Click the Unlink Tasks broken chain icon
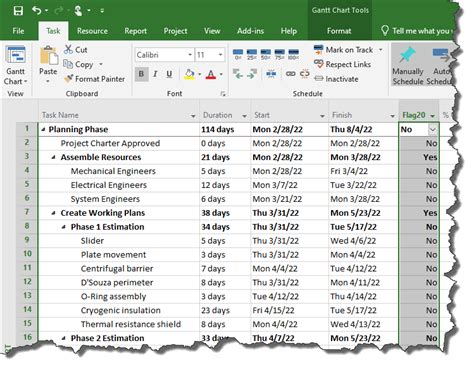This screenshot has width=474, height=367. click(x=305, y=74)
